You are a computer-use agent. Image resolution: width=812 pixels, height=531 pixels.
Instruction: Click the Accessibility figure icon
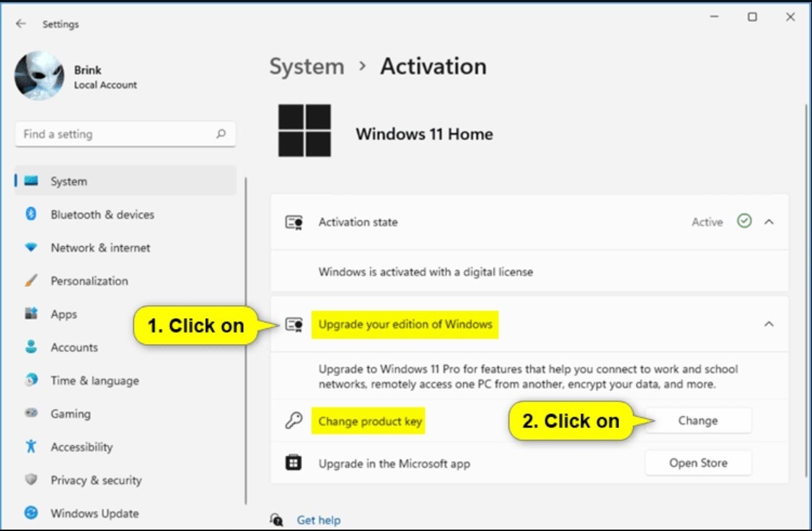(x=31, y=447)
